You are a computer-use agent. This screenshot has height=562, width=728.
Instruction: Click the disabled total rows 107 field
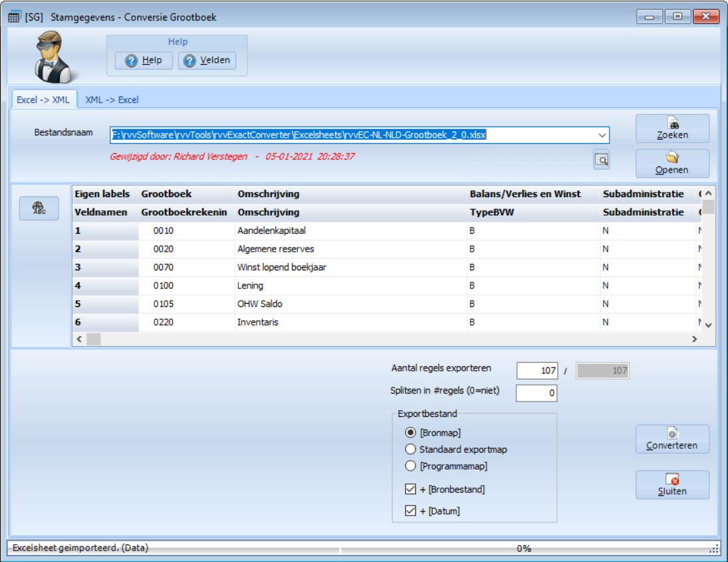click(603, 371)
